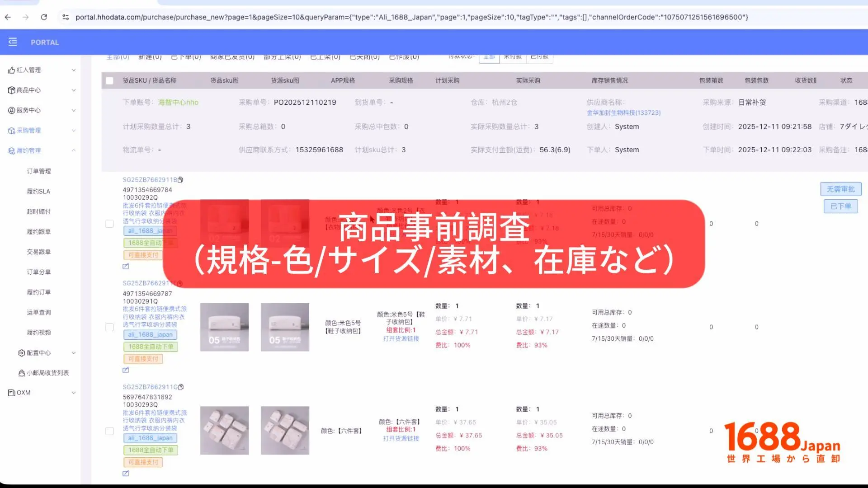Collapse the 履约管理 menu chevron
868x488 pixels.
tap(74, 150)
